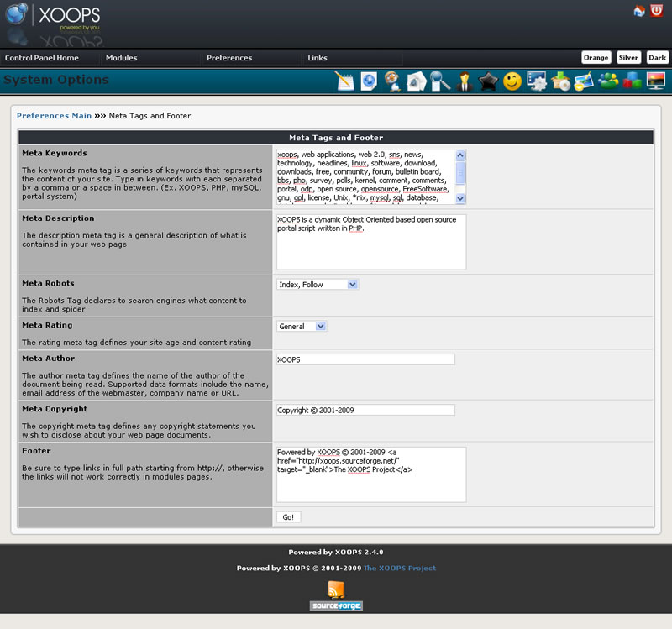Image resolution: width=672 pixels, height=629 pixels.
Task: Open the notepad with pencil icon
Action: pyautogui.click(x=345, y=81)
